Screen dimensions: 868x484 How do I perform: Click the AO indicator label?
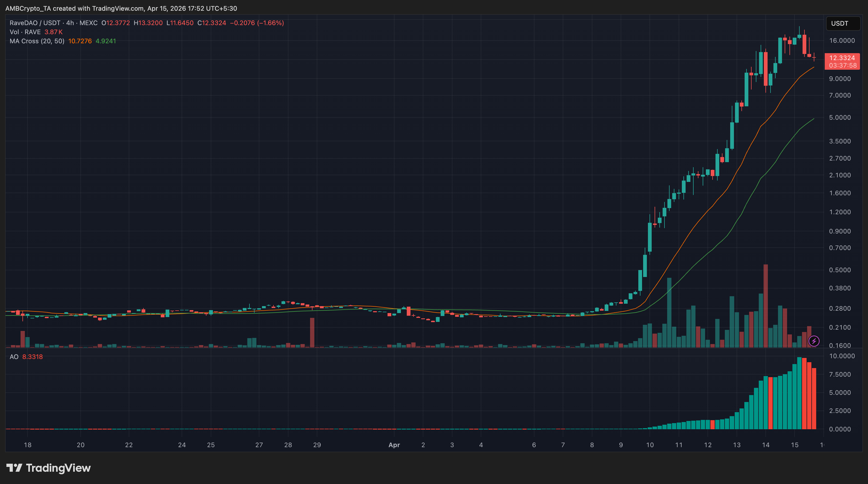coord(14,357)
